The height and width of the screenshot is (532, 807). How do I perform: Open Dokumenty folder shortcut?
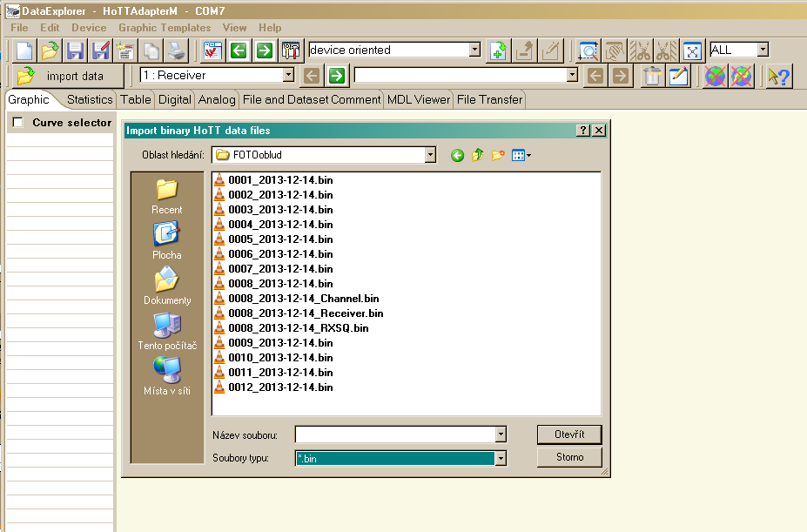click(166, 286)
